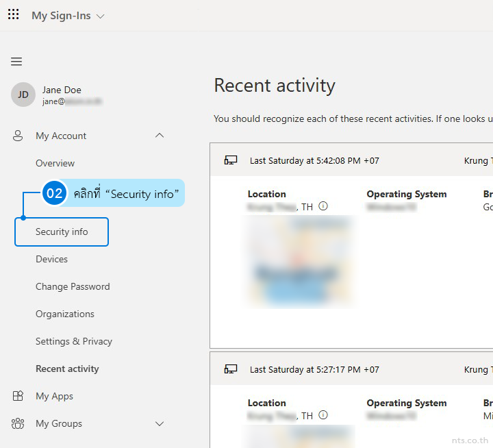
Task: Collapse the My Account section chevron
Action: pos(160,136)
